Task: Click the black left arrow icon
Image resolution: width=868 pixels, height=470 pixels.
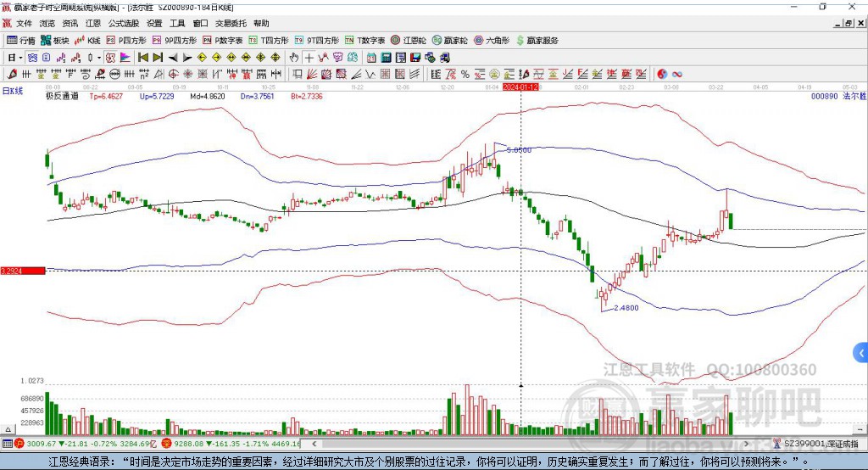Action: coord(173,58)
